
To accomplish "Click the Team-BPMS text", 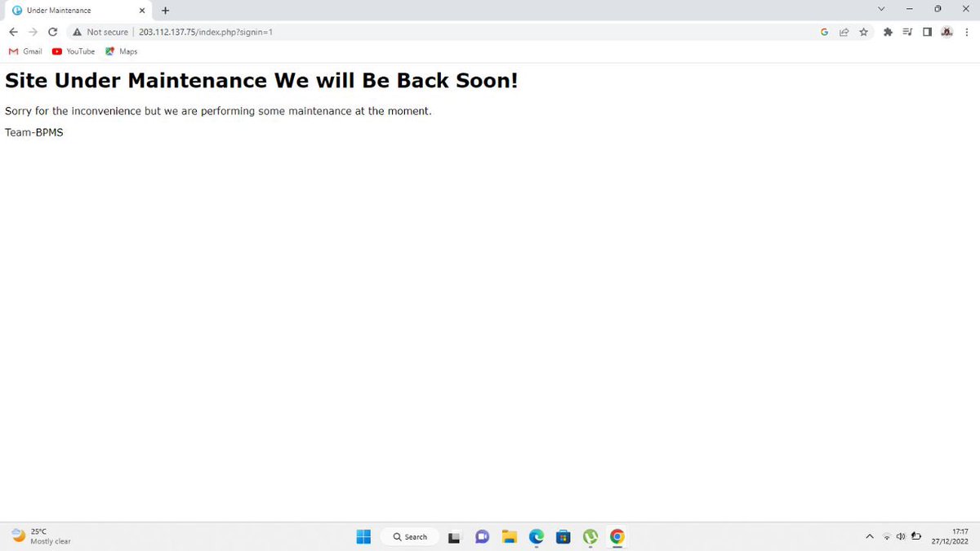I will (x=34, y=132).
